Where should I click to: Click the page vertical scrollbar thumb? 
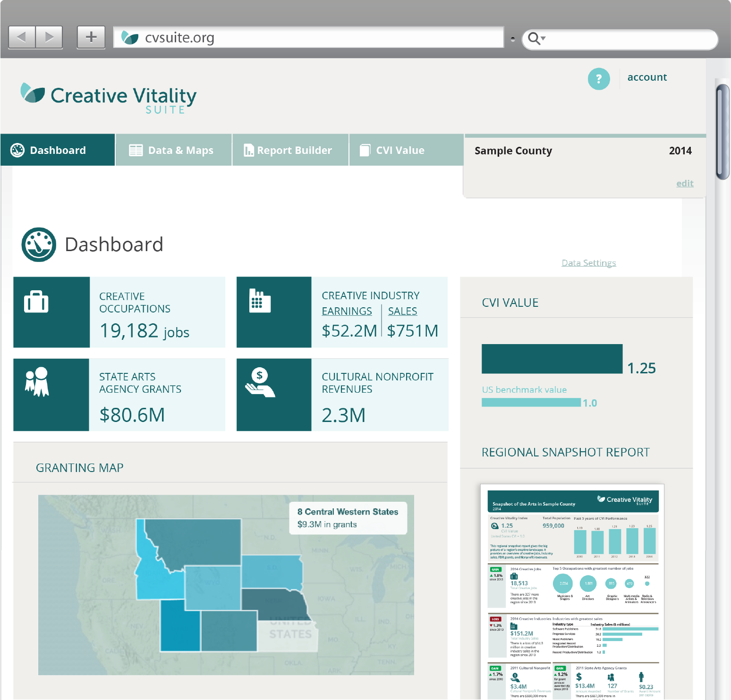723,132
